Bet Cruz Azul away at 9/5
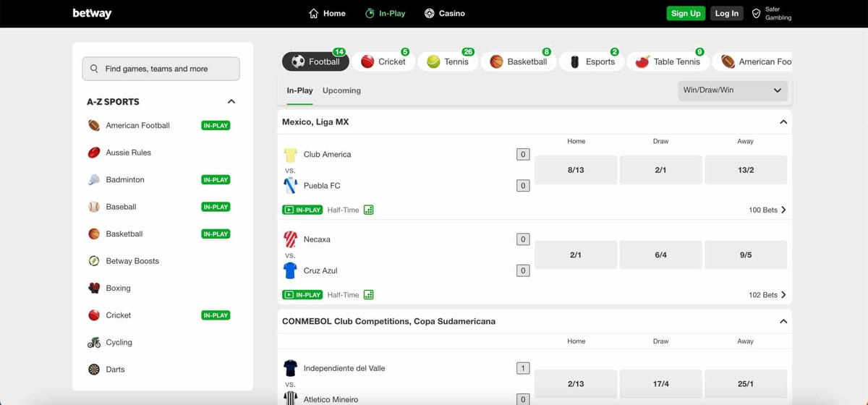 pos(746,255)
